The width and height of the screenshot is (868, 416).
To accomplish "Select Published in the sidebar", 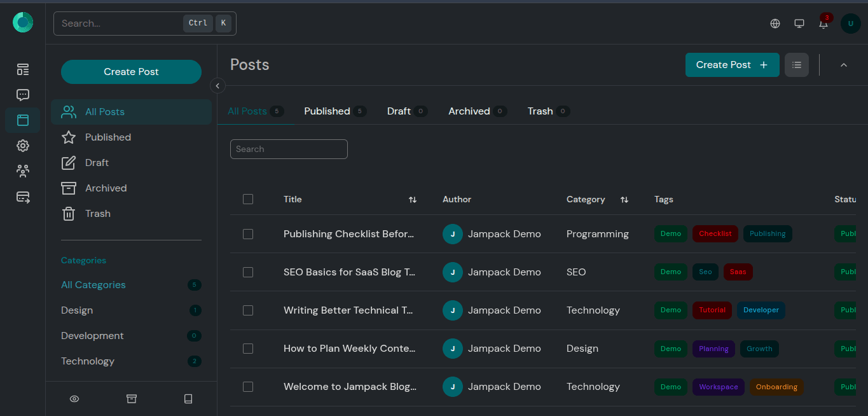I will (x=131, y=137).
